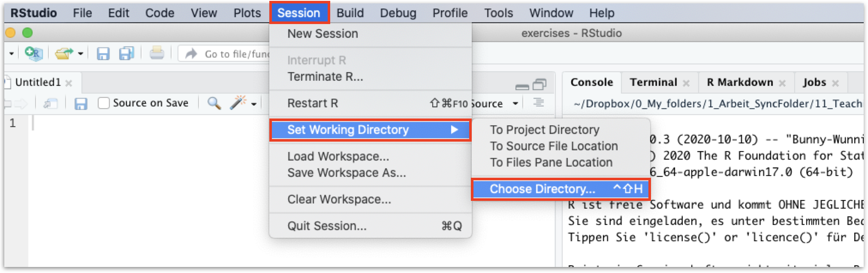The height and width of the screenshot is (273, 868).
Task: Switch to the Terminal tab
Action: (653, 82)
